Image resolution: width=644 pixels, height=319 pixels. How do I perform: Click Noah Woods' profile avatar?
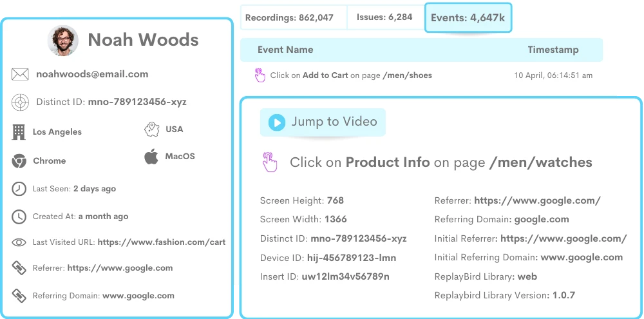pyautogui.click(x=63, y=41)
